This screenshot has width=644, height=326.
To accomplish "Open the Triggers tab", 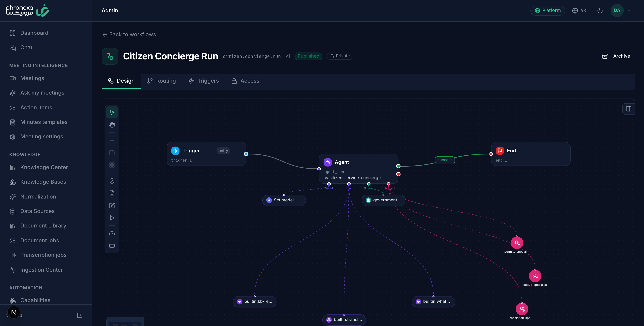I will pos(204,81).
